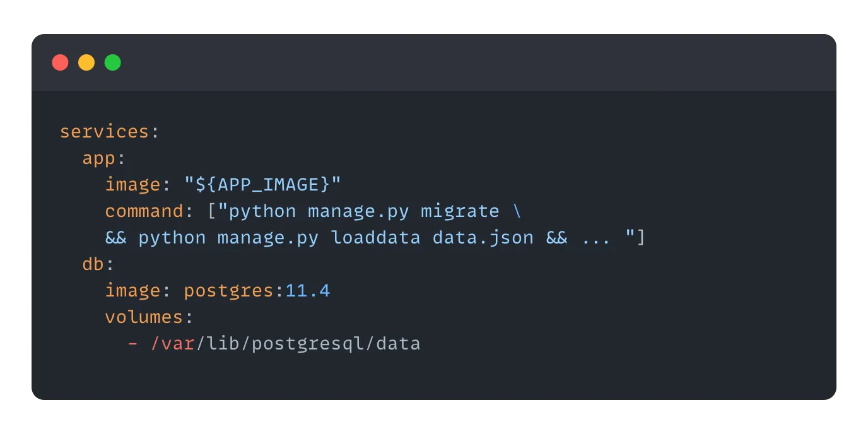
Task: Click the green maximize dot
Action: click(x=113, y=62)
